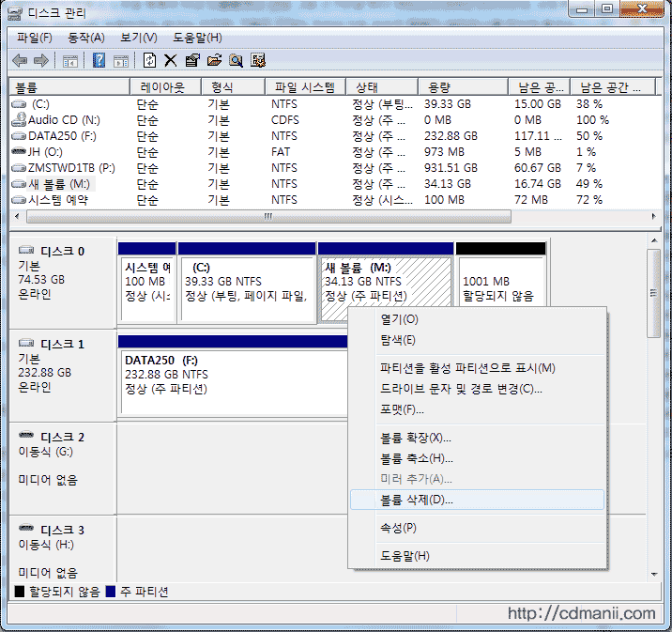Sort by the 파일 시스템 column header
672x632 pixels.
[x=305, y=87]
